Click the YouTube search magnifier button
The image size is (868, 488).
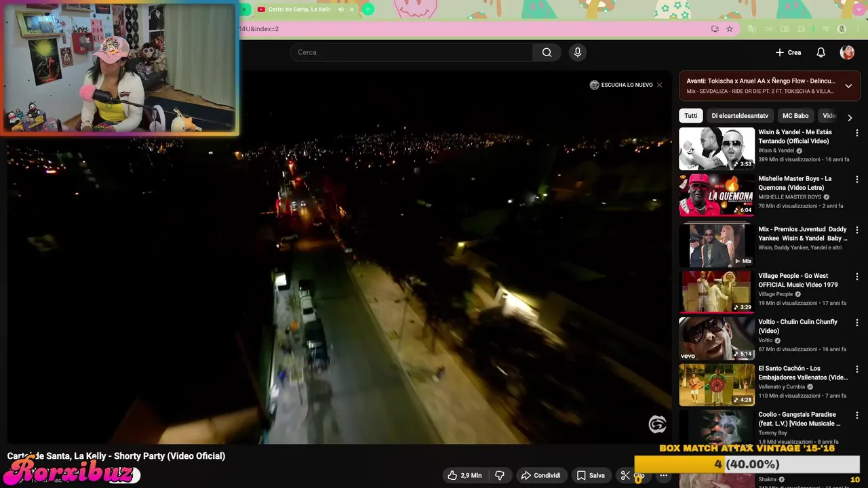click(547, 52)
